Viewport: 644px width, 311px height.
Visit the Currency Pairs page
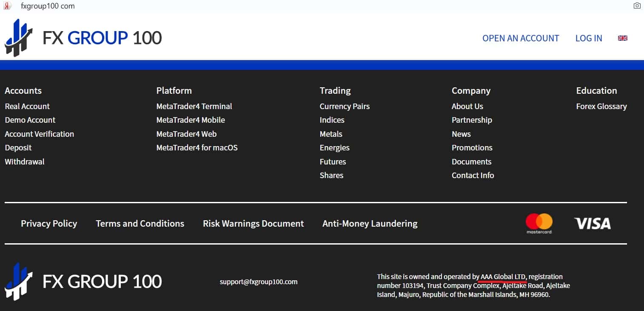345,107
